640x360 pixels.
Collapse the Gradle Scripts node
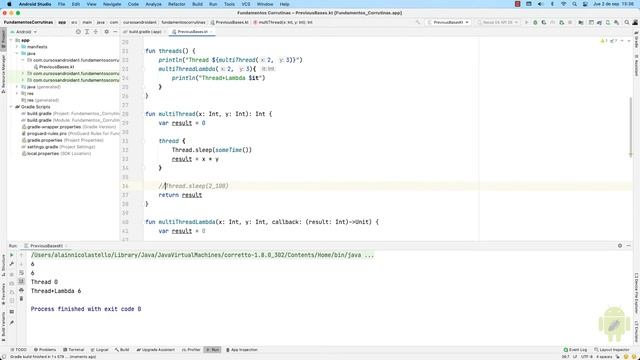click(11, 107)
